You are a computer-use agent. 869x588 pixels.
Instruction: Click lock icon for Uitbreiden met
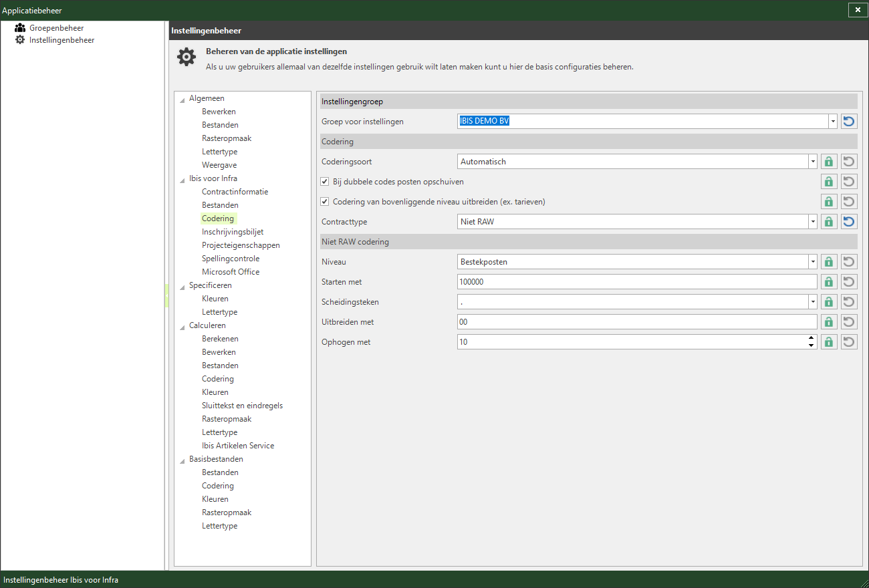pos(829,322)
